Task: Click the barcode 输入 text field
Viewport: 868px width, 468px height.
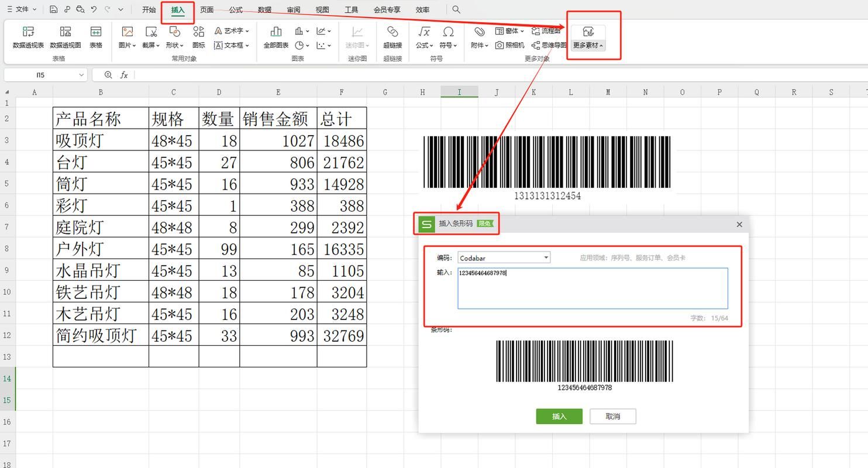Action: click(x=593, y=288)
